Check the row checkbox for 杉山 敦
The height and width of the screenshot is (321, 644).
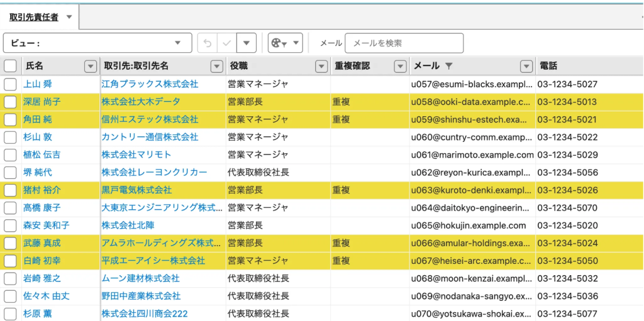coord(10,137)
